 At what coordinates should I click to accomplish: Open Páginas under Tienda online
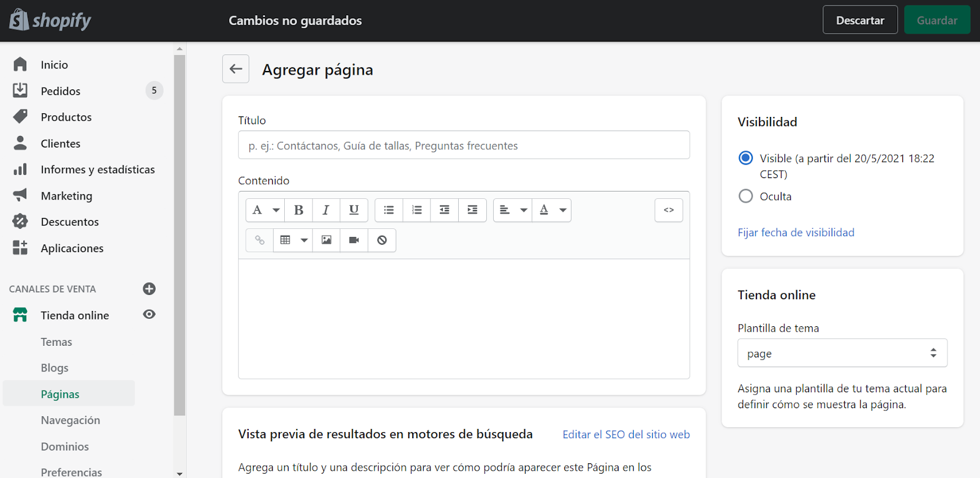pos(69,394)
